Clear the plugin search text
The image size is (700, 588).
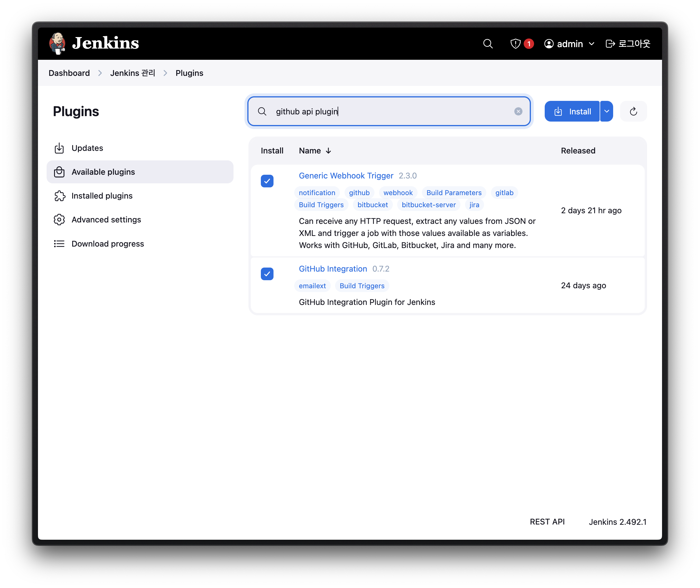tap(518, 111)
